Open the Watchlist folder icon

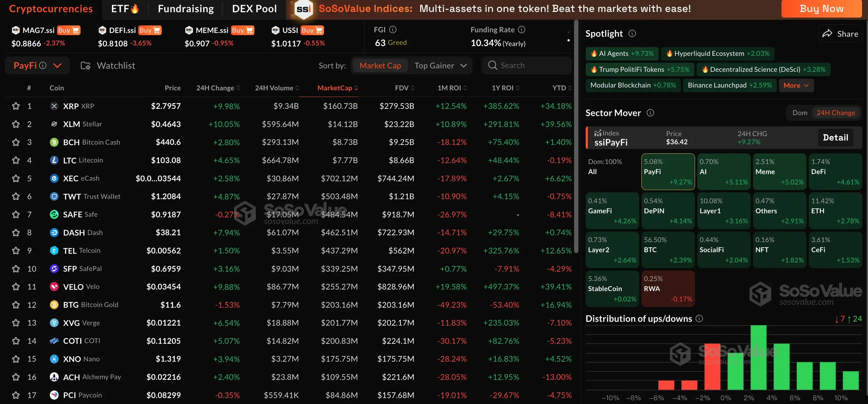point(86,66)
